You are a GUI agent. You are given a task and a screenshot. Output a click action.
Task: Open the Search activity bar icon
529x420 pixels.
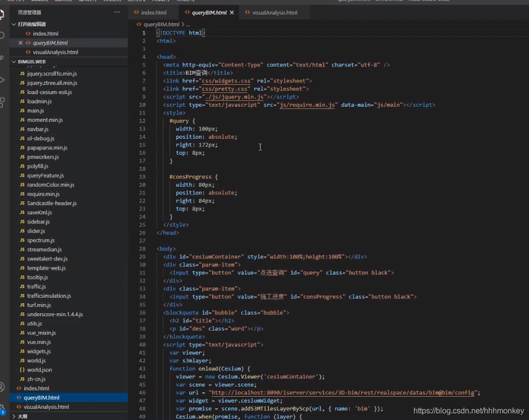click(1, 35)
